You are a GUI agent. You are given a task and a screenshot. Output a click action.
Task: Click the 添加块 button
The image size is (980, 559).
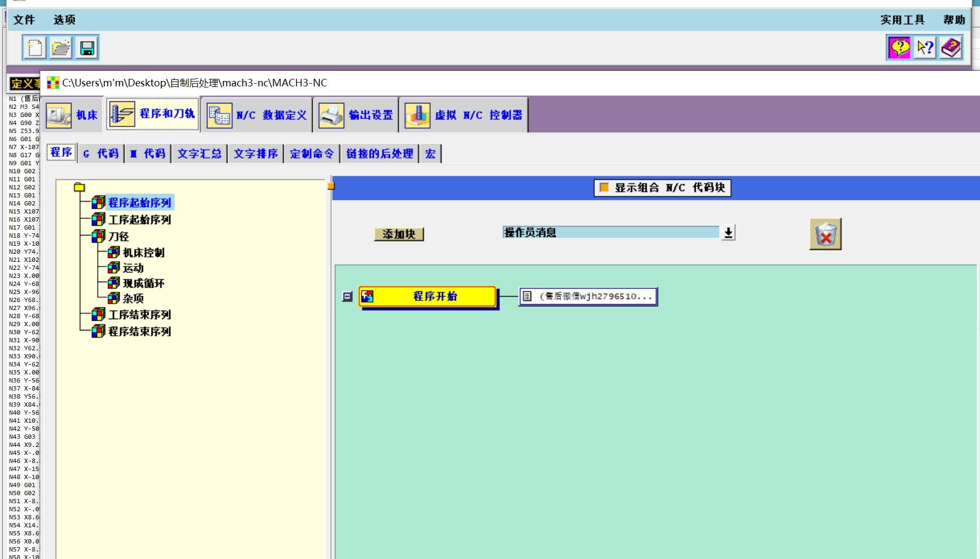tap(399, 234)
